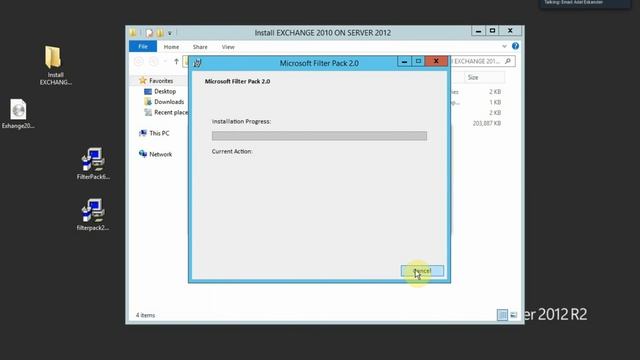640x360 pixels.
Task: Select Network in navigation pane
Action: click(x=160, y=154)
